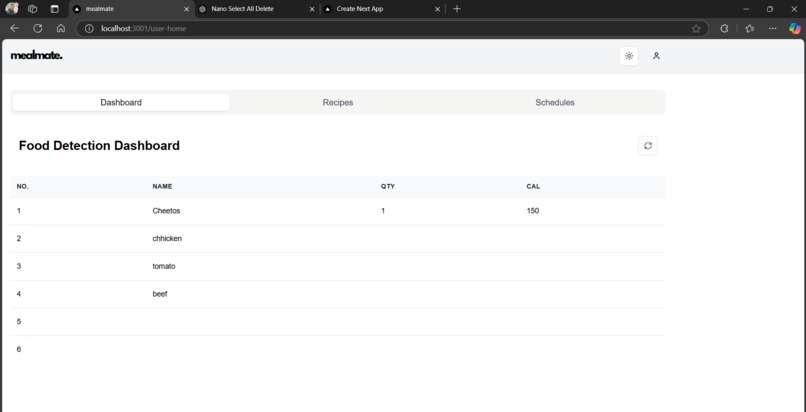Open a new browser tab
Viewport: 806px width, 412px height.
457,9
